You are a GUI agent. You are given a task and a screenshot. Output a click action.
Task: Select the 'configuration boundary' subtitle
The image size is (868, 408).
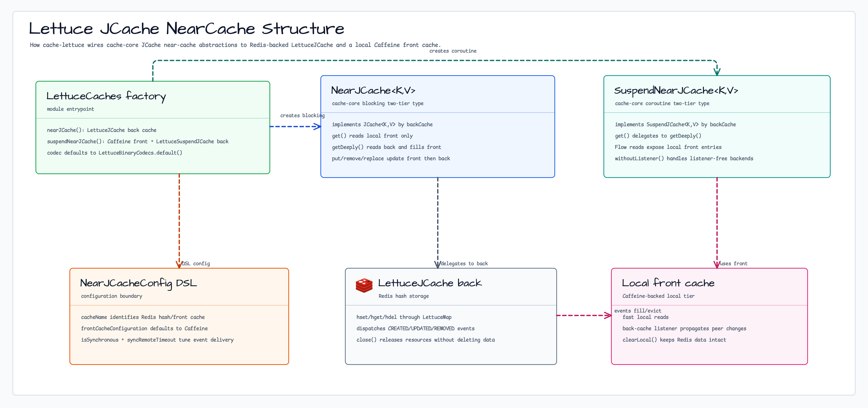tap(112, 296)
